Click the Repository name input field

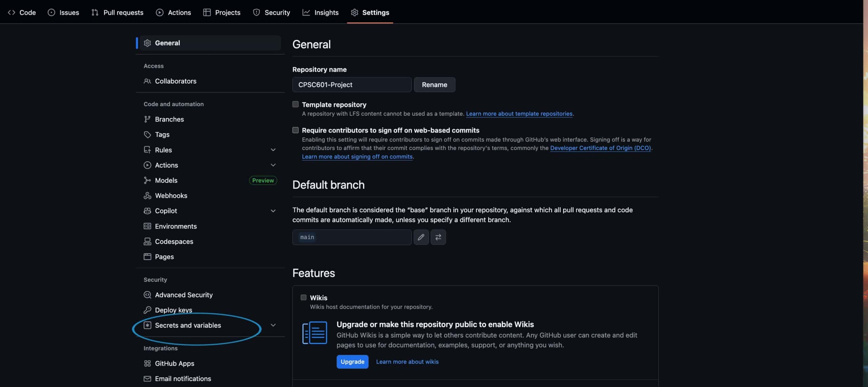click(x=352, y=85)
